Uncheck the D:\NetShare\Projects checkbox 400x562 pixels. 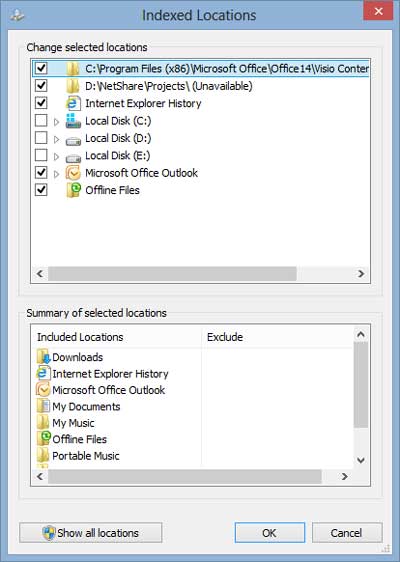[x=41, y=85]
